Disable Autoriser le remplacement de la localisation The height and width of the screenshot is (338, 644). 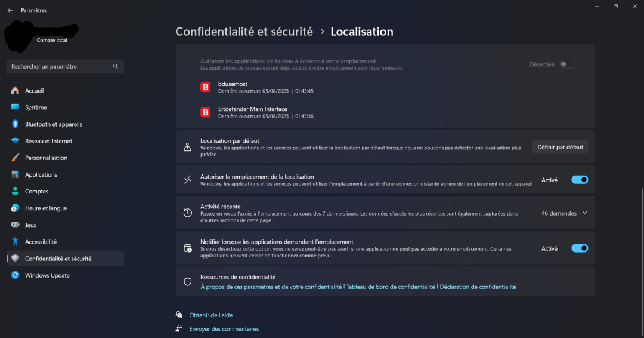click(580, 180)
